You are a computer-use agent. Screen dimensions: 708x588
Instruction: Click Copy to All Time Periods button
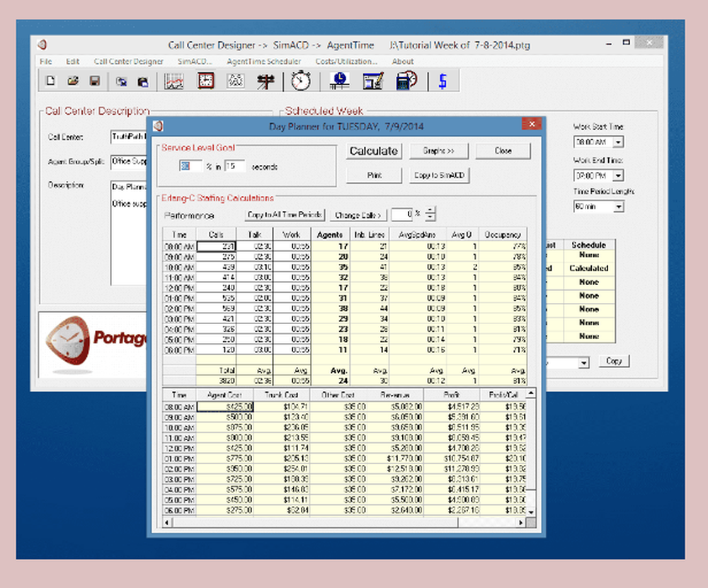tap(285, 215)
